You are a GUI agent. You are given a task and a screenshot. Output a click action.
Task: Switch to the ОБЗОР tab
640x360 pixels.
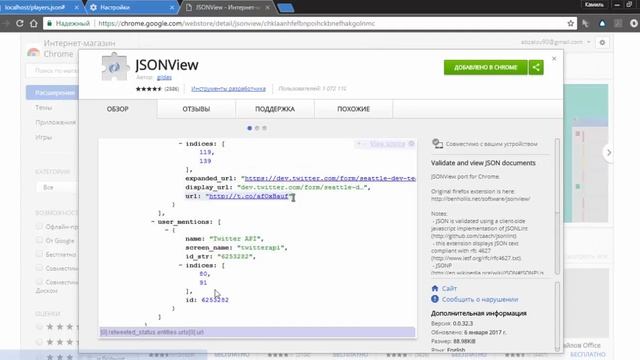[x=118, y=109]
